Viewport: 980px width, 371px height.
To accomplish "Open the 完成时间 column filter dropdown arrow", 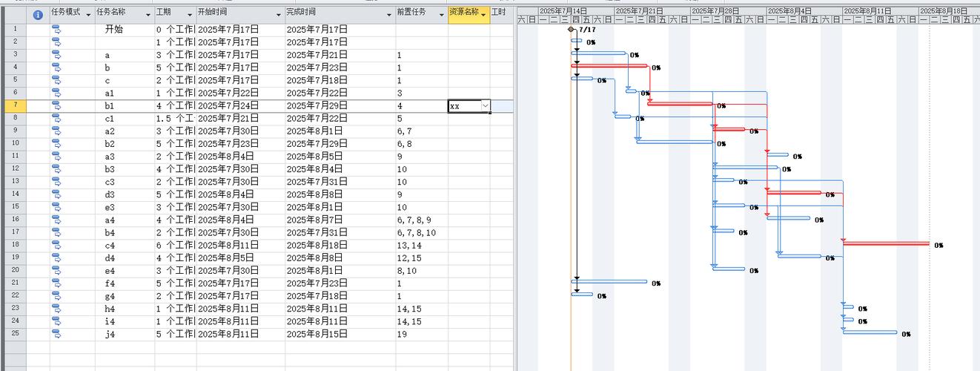I will 390,14.
